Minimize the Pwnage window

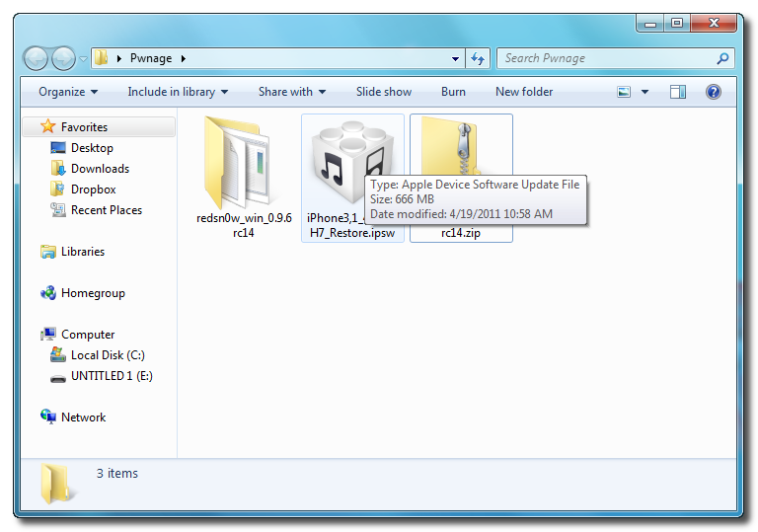(650, 23)
